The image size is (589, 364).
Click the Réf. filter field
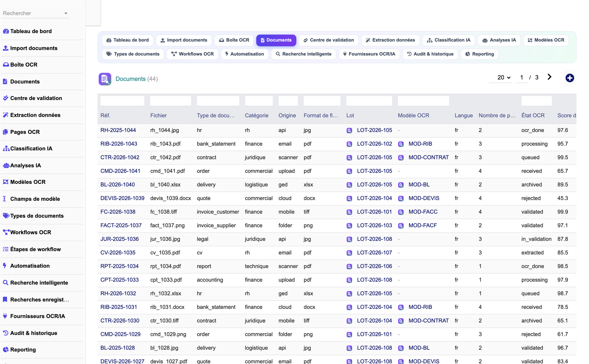click(x=122, y=101)
